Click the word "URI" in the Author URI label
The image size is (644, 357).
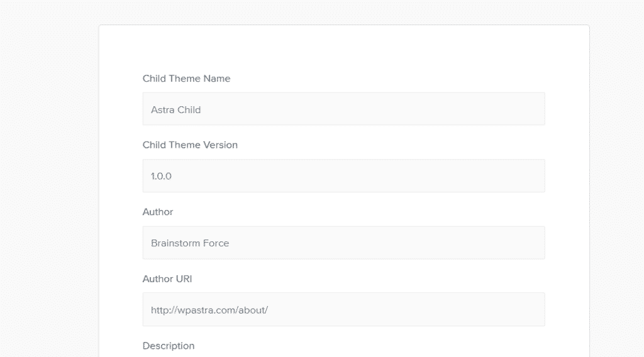tap(184, 278)
